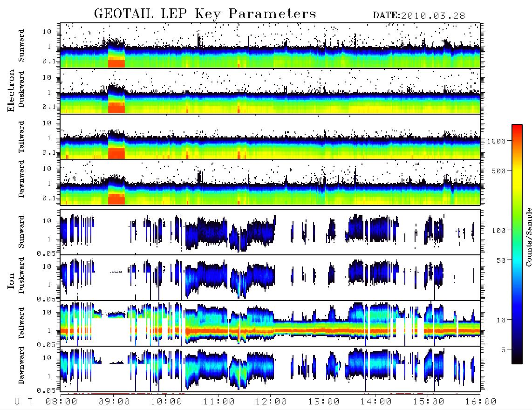
Task: Select the 500 color scale label
Action: click(499, 171)
